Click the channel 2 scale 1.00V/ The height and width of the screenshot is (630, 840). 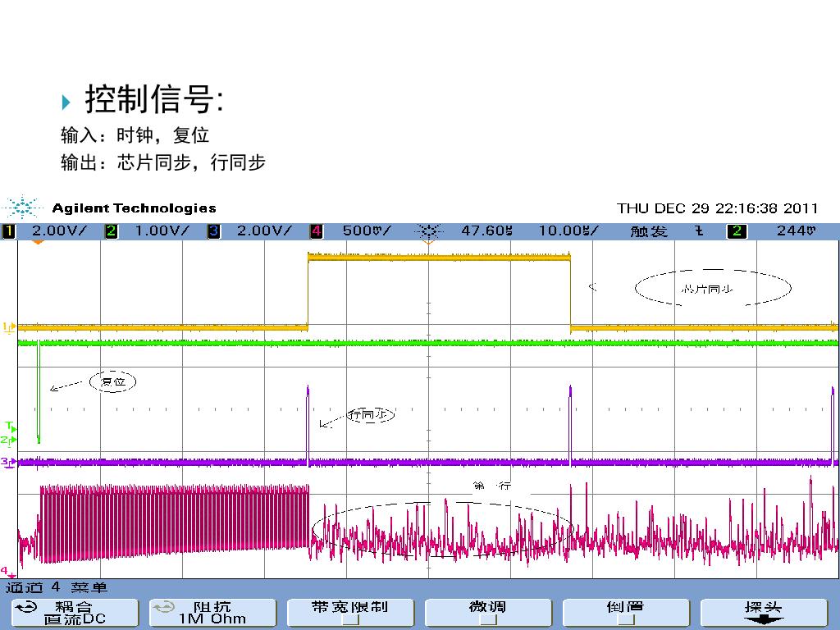(x=162, y=231)
